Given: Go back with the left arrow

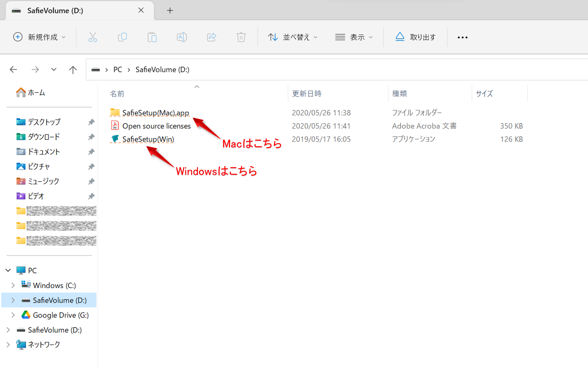Looking at the screenshot, I should [13, 70].
